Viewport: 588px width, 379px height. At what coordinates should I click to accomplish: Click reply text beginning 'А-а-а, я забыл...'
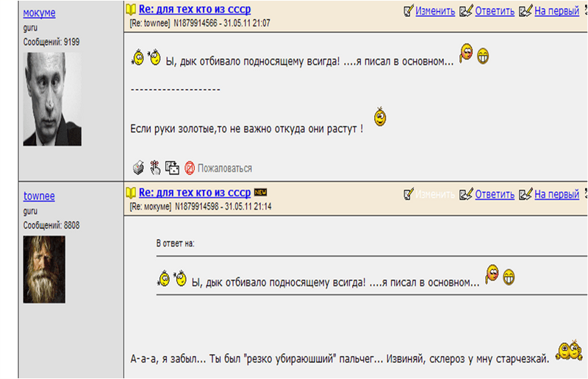340,358
